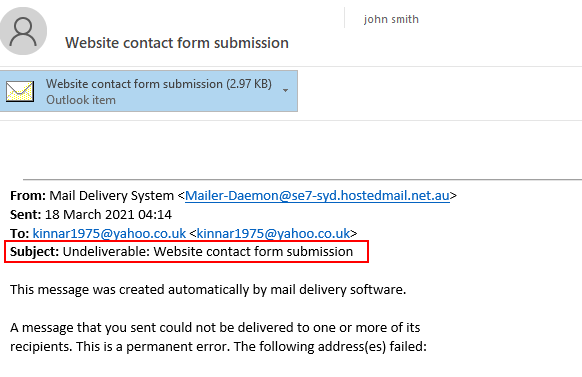
Task: Open the attachment dropdown arrow
Action: (x=285, y=91)
